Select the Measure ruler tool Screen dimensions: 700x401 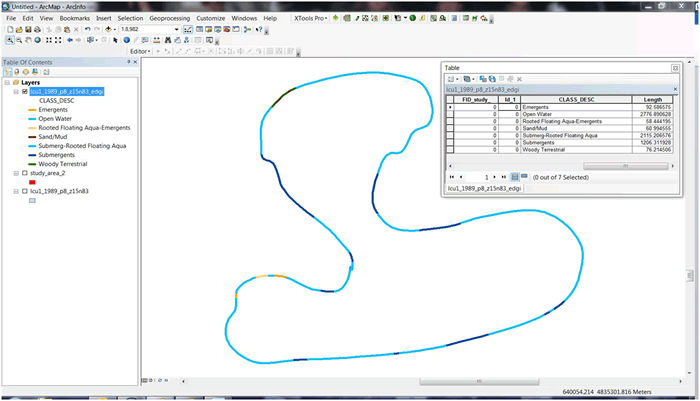click(x=157, y=40)
